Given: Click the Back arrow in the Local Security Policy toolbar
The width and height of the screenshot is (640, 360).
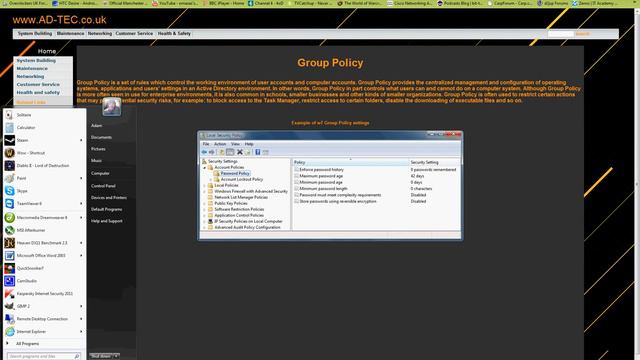Looking at the screenshot, I should point(204,152).
